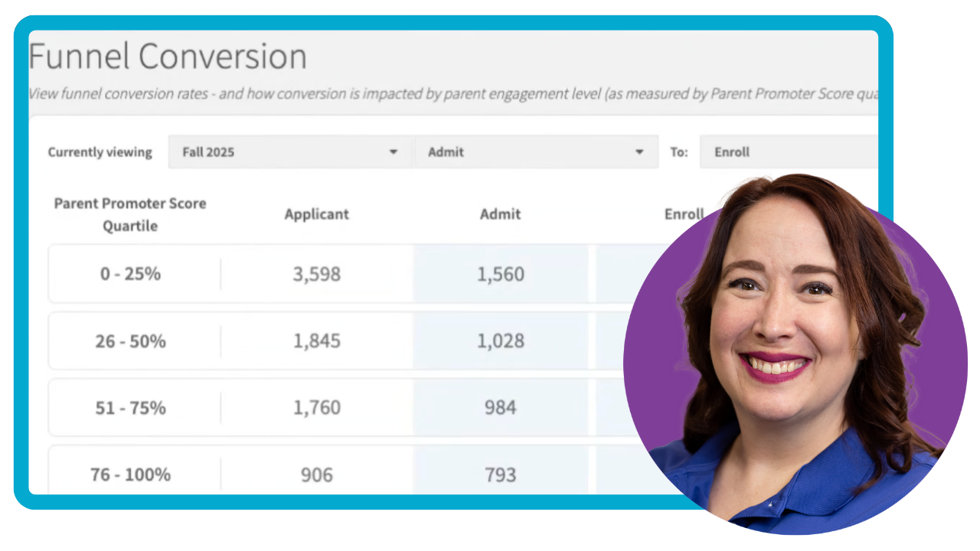The image size is (980, 551).
Task: Click the Fall 2025 dropdown arrow
Action: click(x=394, y=152)
